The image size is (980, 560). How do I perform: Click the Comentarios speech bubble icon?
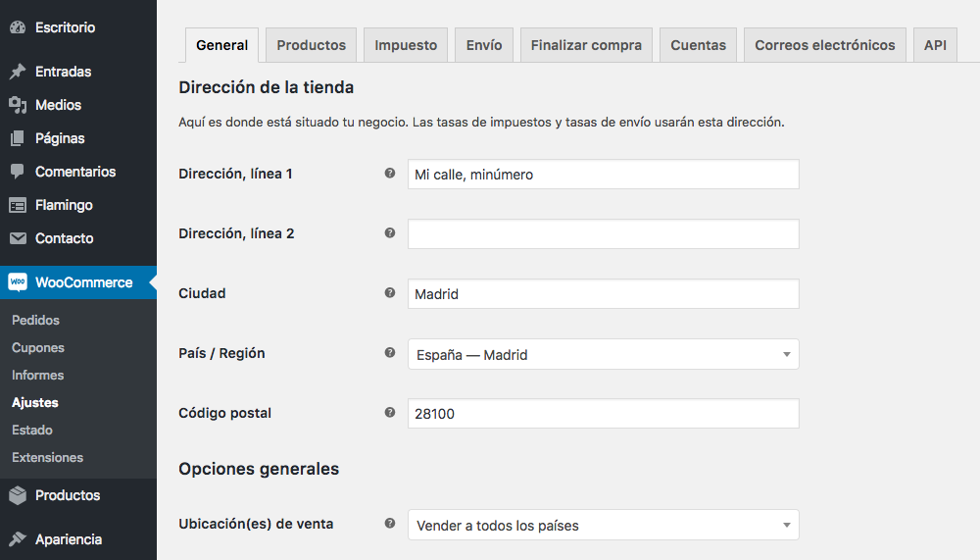18,172
